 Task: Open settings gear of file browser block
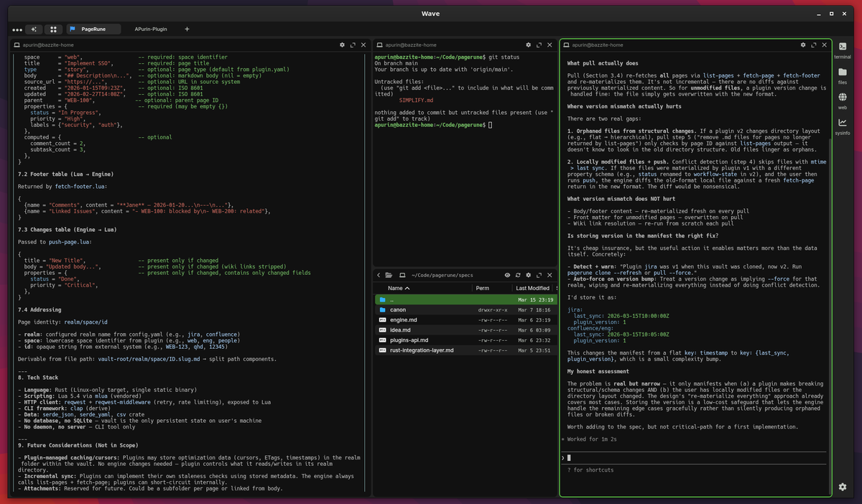pyautogui.click(x=527, y=275)
